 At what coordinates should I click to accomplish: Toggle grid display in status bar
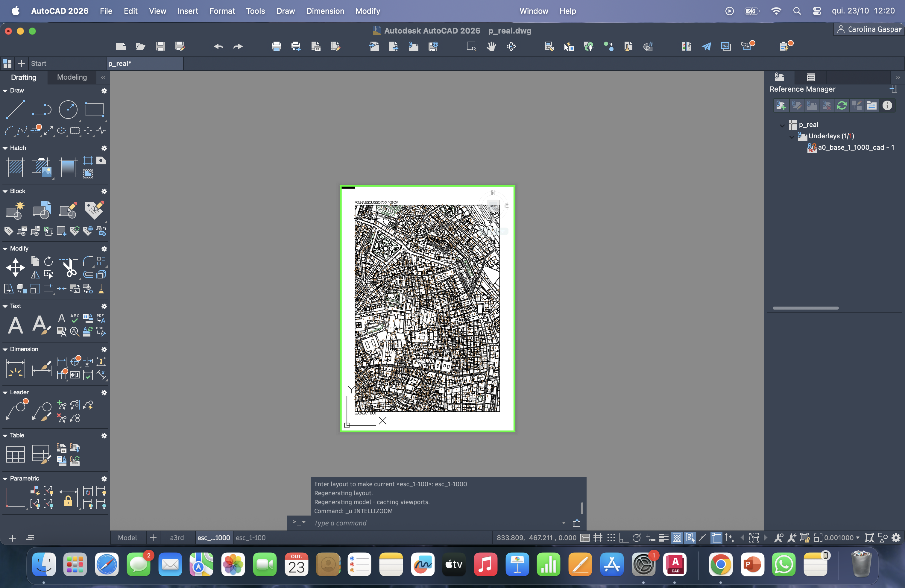[x=598, y=538]
